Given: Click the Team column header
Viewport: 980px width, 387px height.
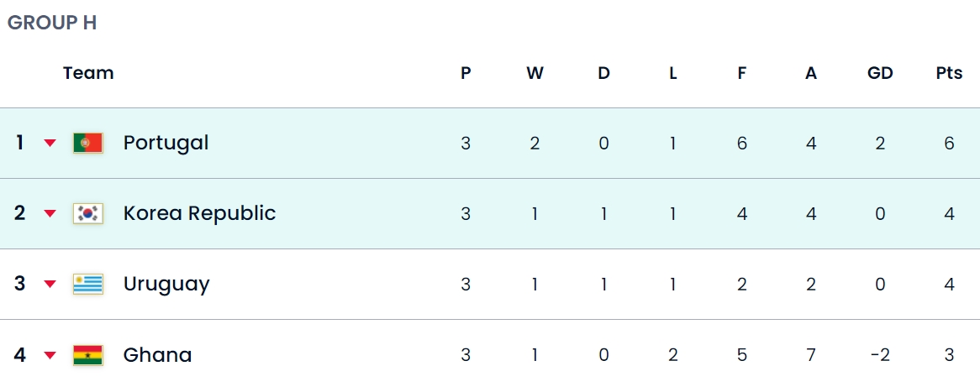Looking at the screenshot, I should coord(88,73).
